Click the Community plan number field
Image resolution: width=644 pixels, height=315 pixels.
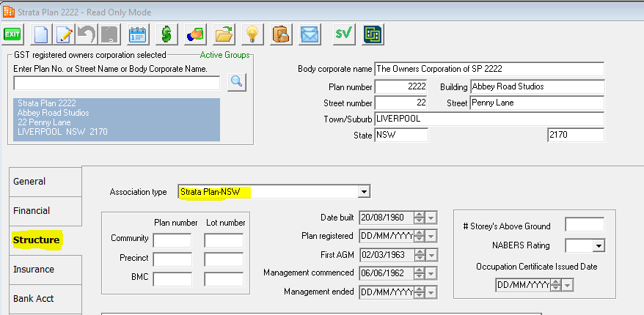pyautogui.click(x=172, y=240)
